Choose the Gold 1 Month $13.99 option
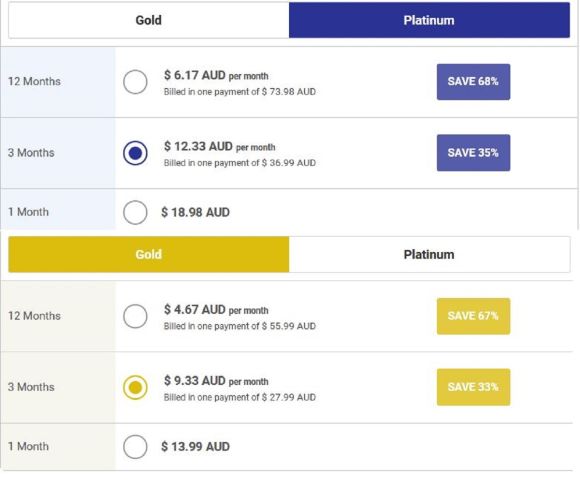Viewport: 580px width, 488px height. pyautogui.click(x=135, y=447)
